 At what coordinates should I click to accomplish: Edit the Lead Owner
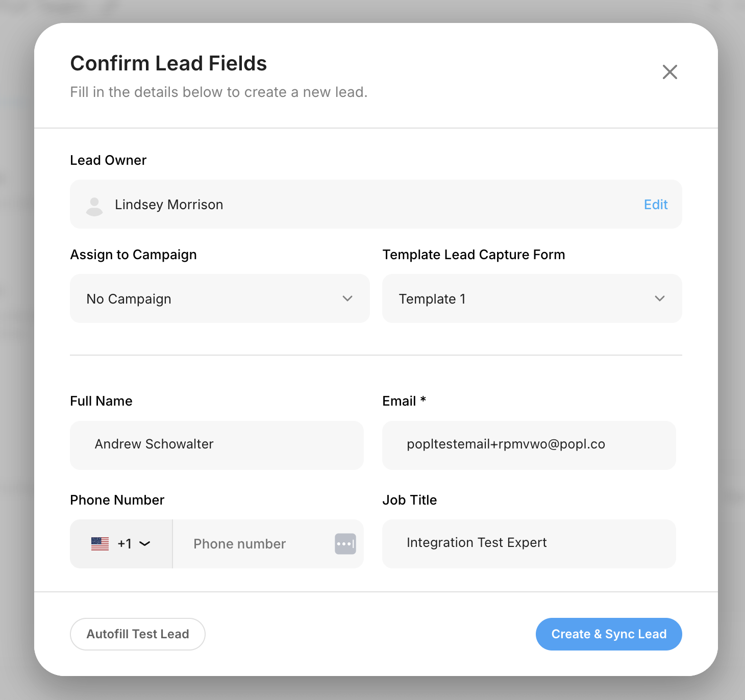tap(656, 205)
